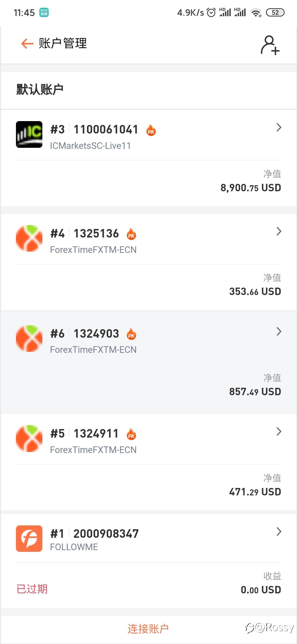Screen dimensions: 297x644
Task: Tap the add account person icon
Action: click(270, 45)
